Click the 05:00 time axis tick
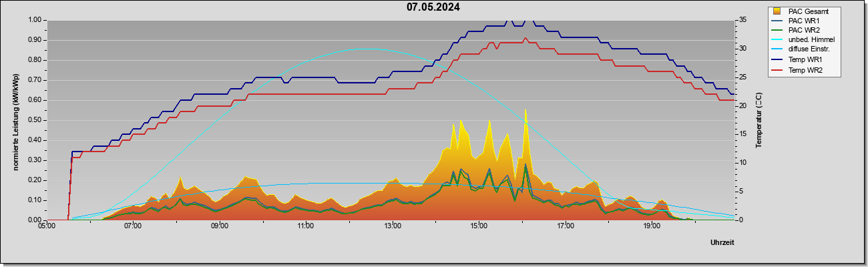 click(46, 226)
